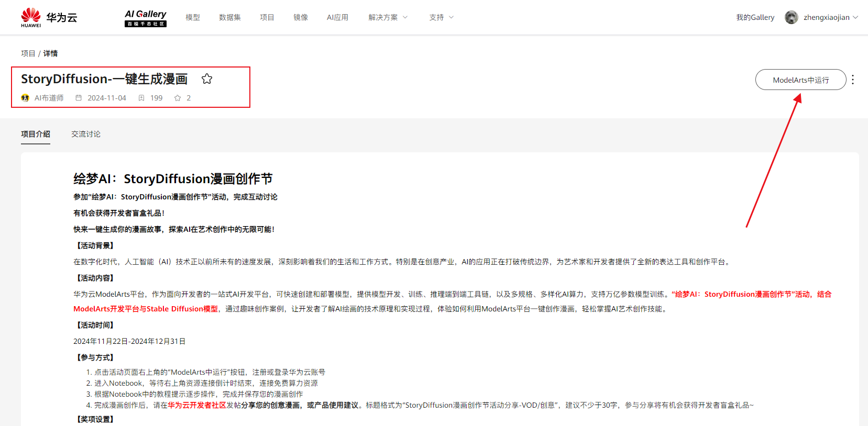Screen dimensions: 868x426
Task: Click the project title StoryDiffusion-一键生成漫画
Action: (104, 79)
